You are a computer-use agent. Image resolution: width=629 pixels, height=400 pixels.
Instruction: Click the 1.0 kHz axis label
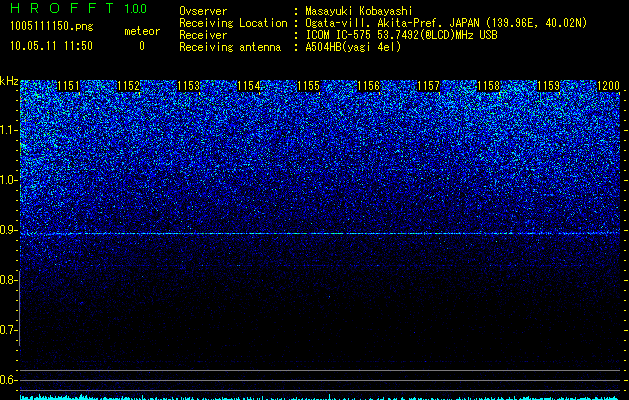9,180
